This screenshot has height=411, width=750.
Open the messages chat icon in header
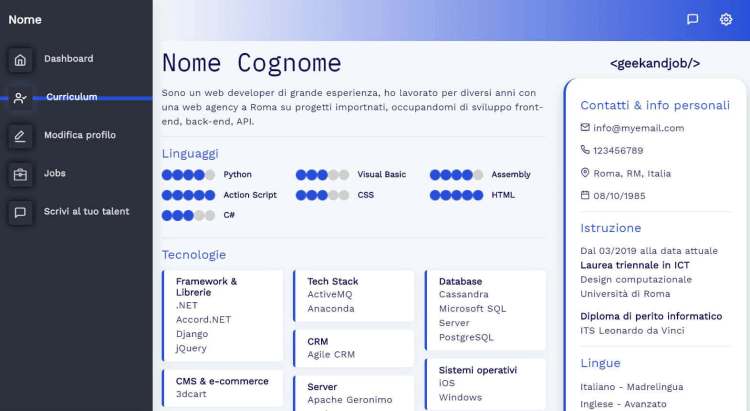(x=692, y=19)
